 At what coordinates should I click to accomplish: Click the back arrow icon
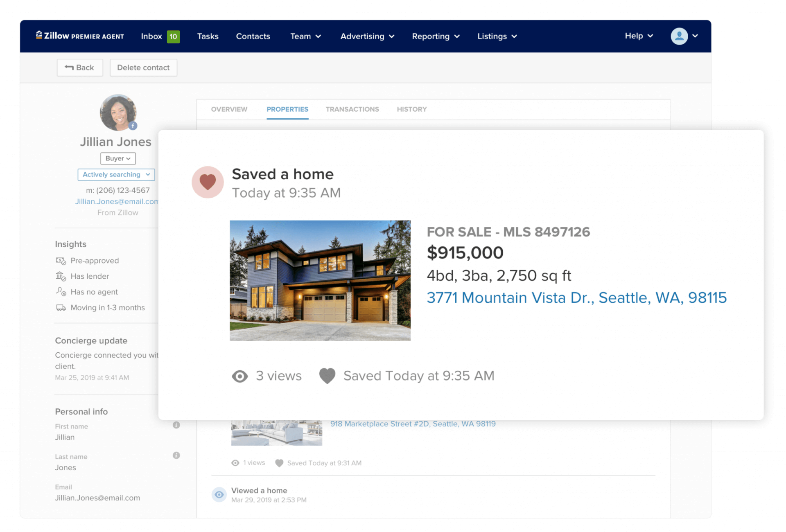point(69,67)
